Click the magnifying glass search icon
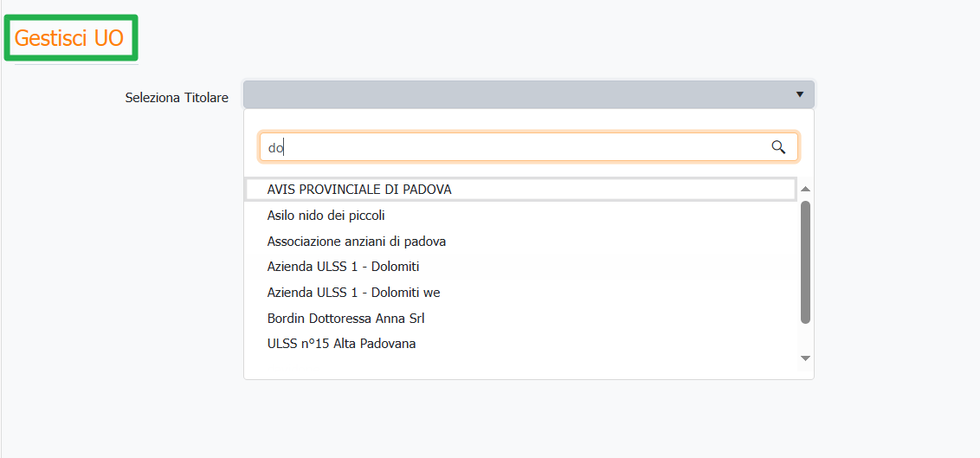 point(777,147)
